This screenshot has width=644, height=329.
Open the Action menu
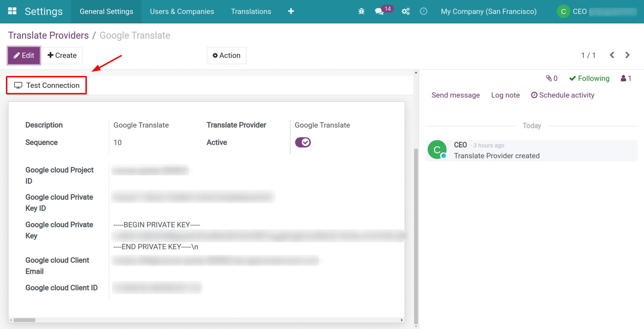click(226, 55)
